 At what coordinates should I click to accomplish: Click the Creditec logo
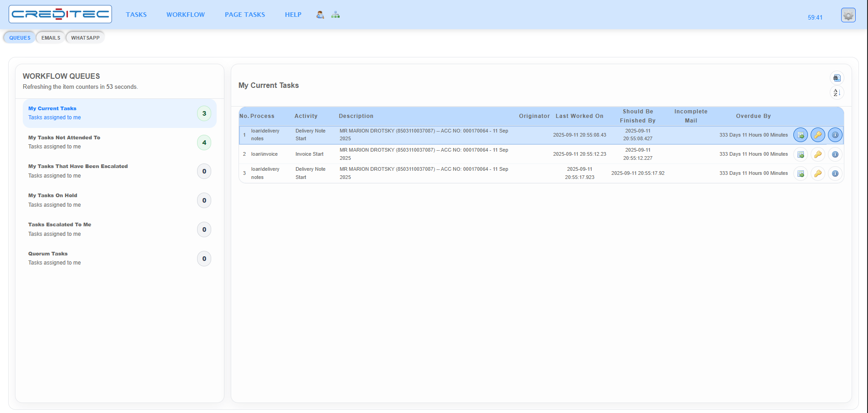pyautogui.click(x=60, y=14)
